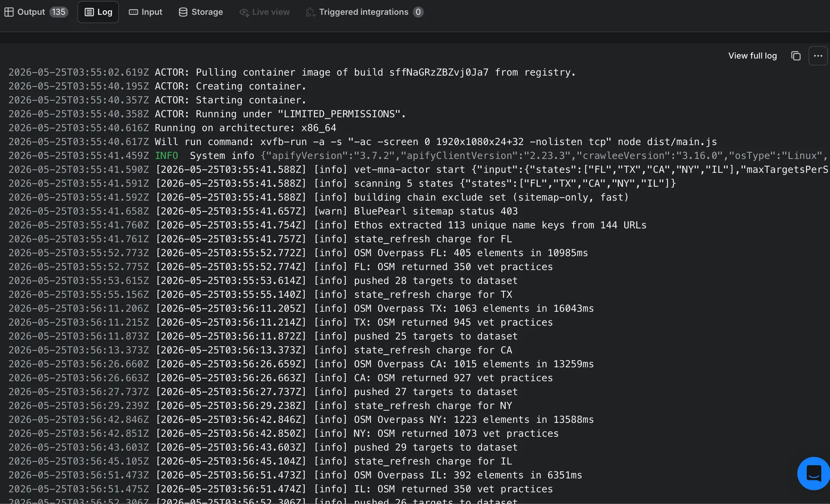Open the Storage tab
The width and height of the screenshot is (830, 504).
coord(201,12)
